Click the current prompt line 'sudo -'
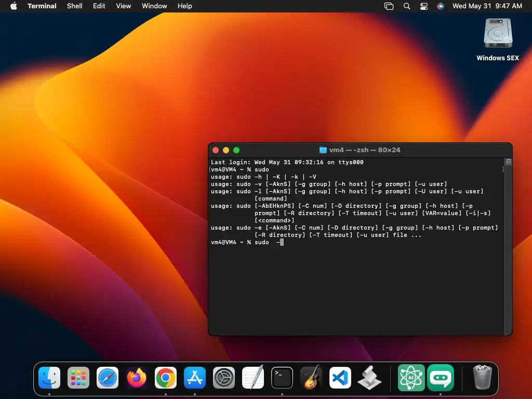 click(247, 242)
